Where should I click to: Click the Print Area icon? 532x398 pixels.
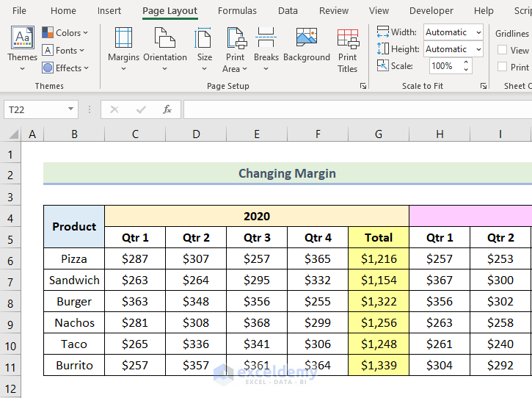(236, 37)
